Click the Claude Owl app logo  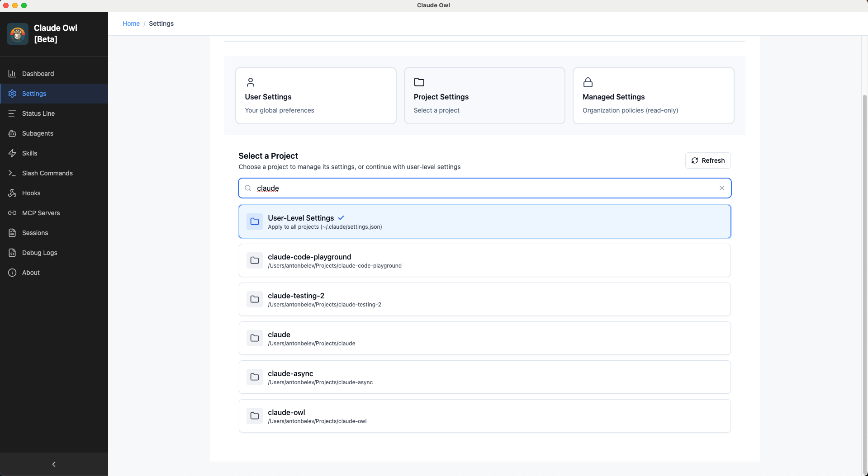[17, 33]
